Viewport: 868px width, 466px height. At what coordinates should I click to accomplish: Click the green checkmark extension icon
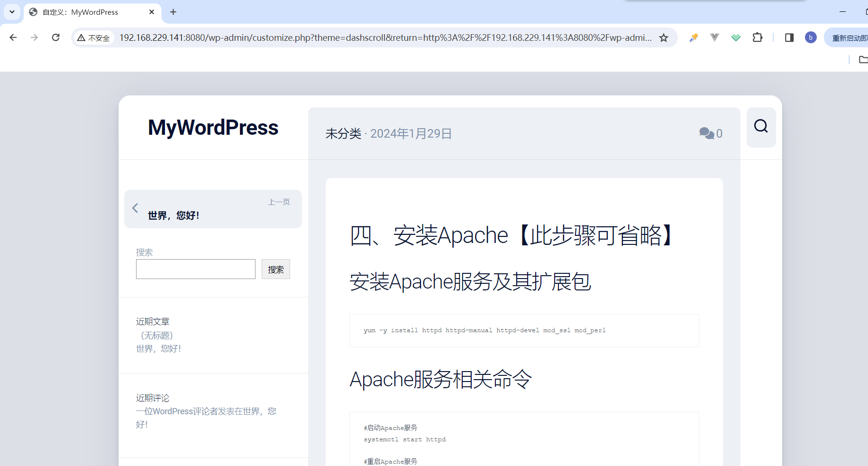pos(736,37)
